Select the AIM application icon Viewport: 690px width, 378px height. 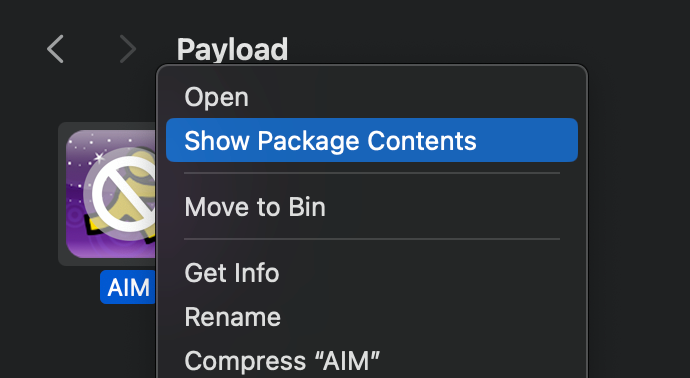point(110,194)
